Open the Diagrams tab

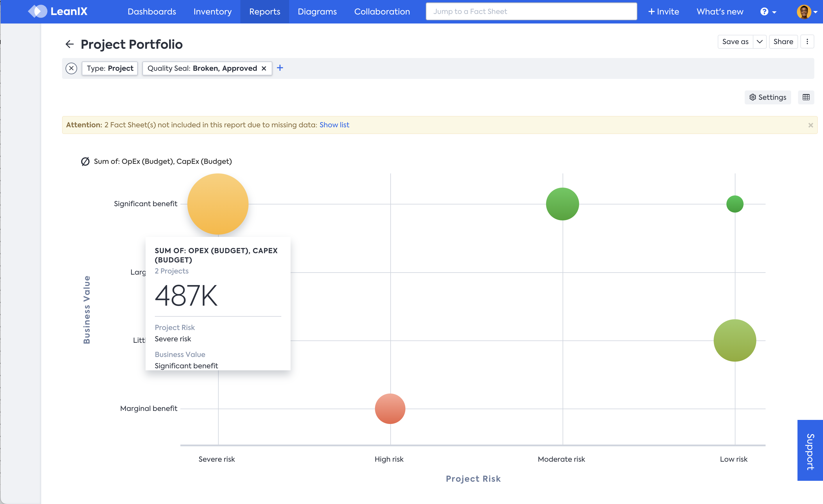coord(317,12)
